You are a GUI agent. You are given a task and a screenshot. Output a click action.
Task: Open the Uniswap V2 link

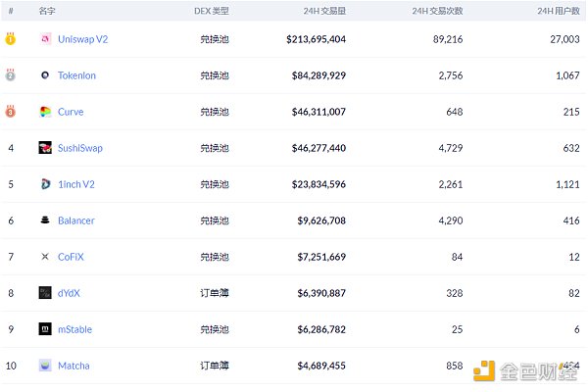[81, 39]
